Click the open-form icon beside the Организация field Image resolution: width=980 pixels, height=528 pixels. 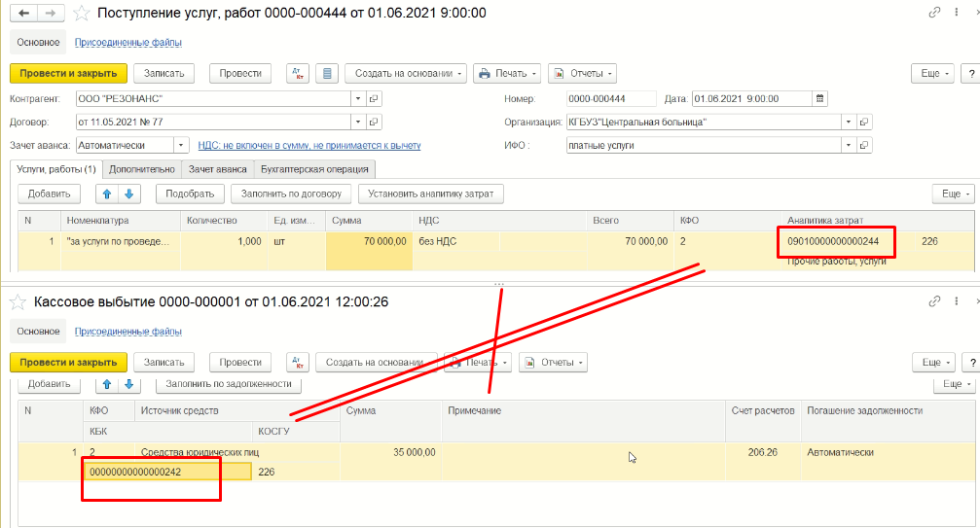click(864, 122)
